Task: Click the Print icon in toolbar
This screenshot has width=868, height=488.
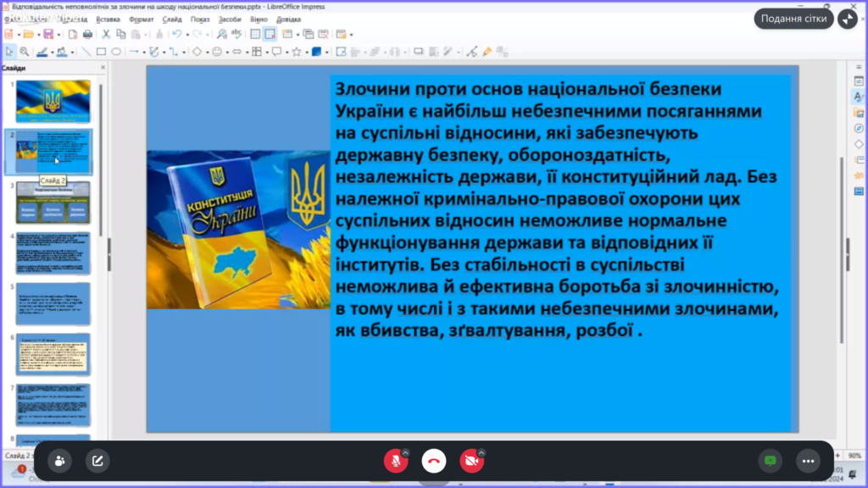Action: [87, 34]
